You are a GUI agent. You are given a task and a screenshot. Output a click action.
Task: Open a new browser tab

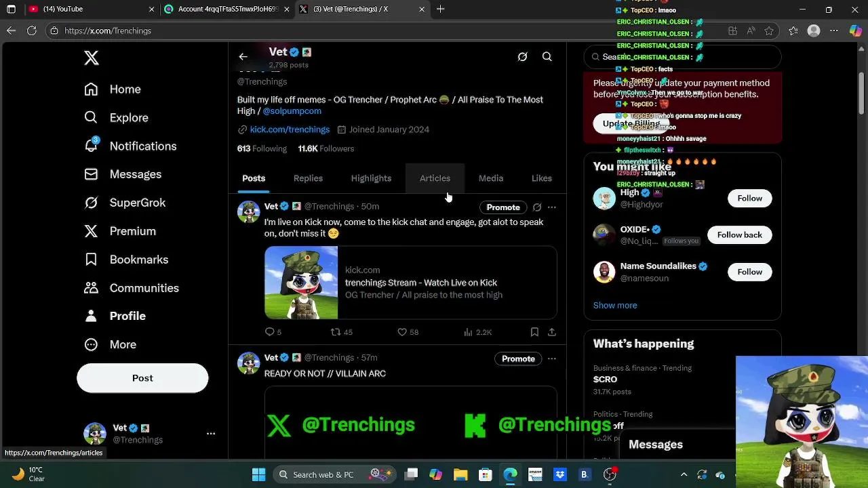tap(441, 9)
